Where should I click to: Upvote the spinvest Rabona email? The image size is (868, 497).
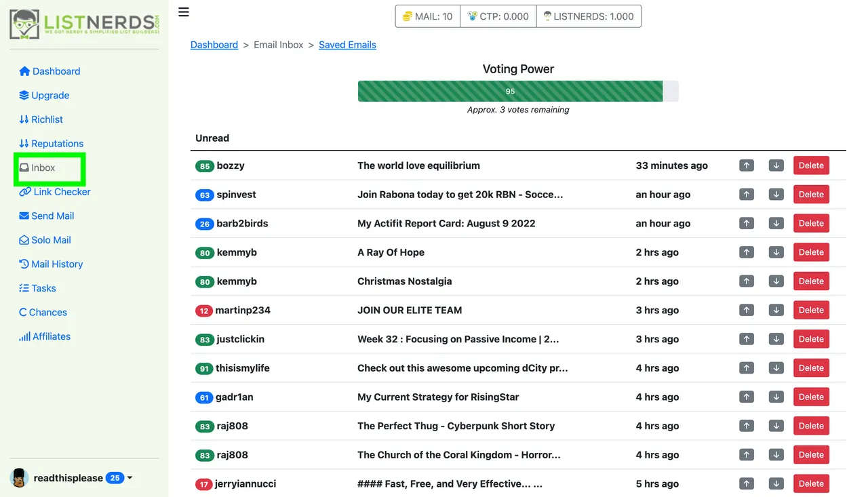coord(747,195)
